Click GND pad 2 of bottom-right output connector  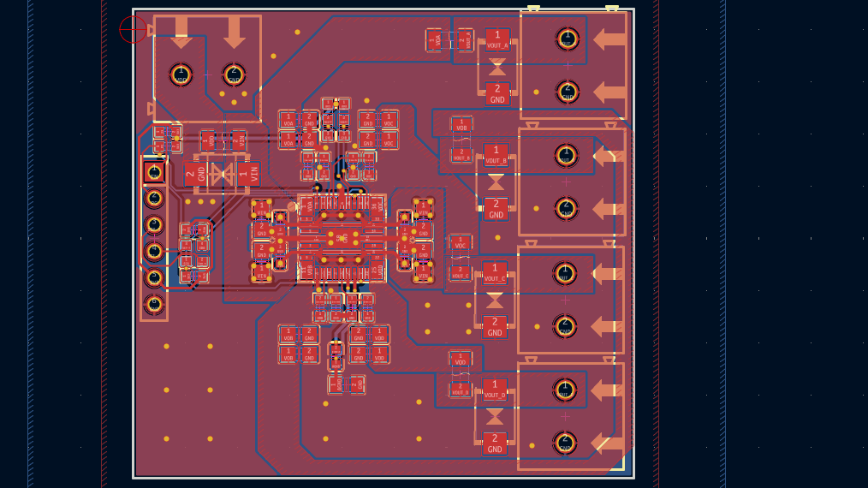tap(564, 443)
